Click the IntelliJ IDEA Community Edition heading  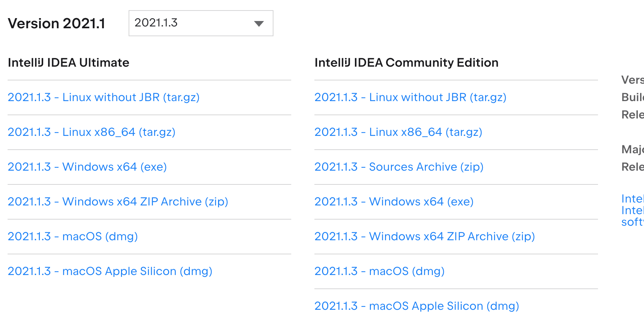[406, 62]
